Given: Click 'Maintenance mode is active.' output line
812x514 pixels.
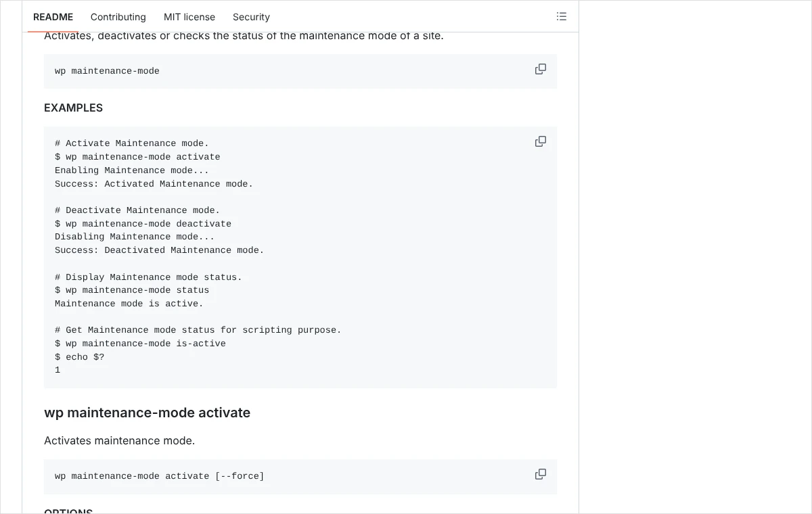Looking at the screenshot, I should click(x=129, y=304).
